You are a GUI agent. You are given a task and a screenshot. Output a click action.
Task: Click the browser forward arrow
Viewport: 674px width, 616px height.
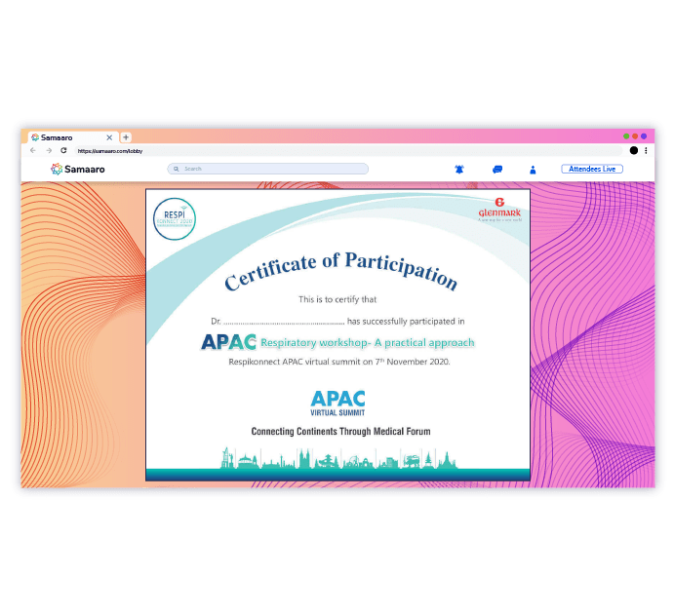49,151
